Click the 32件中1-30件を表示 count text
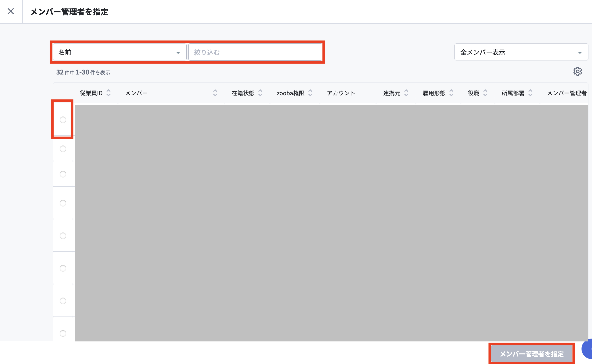The width and height of the screenshot is (592, 364). click(83, 72)
